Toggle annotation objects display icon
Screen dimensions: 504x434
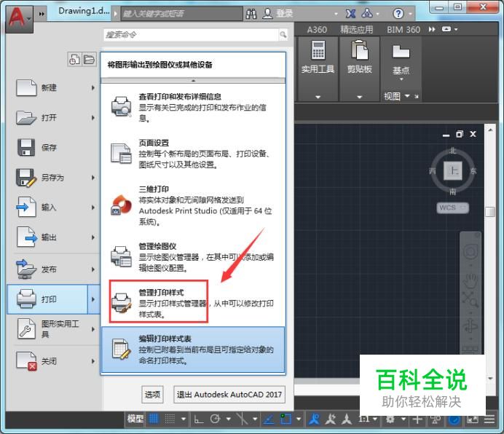[x=347, y=419]
